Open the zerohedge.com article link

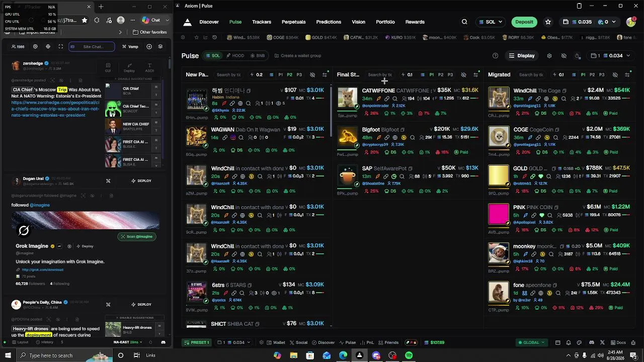[55, 109]
